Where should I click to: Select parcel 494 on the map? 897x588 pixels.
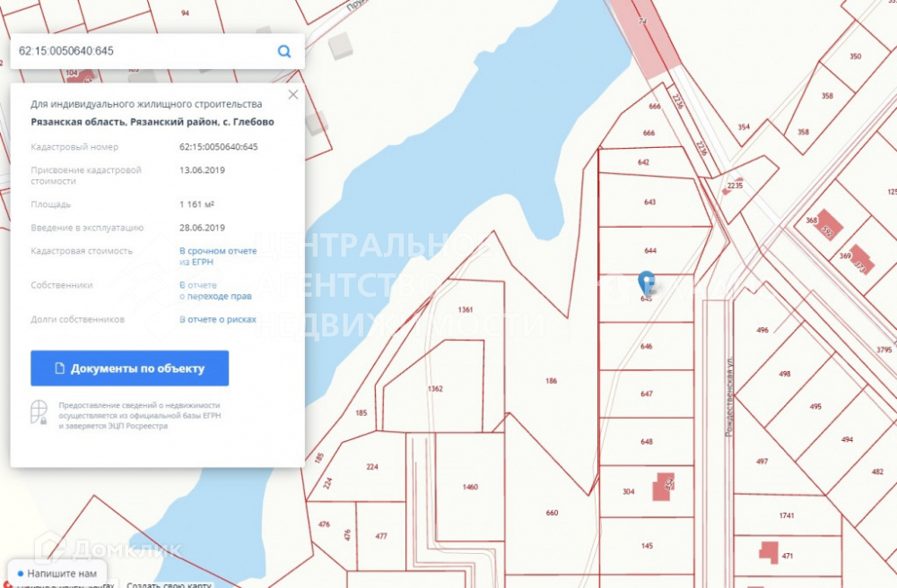click(x=847, y=439)
